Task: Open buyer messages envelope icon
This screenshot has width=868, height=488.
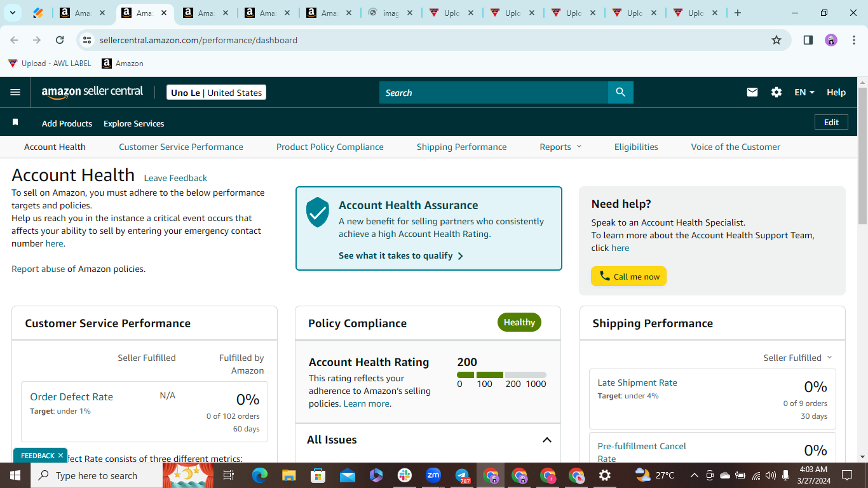Action: 752,92
